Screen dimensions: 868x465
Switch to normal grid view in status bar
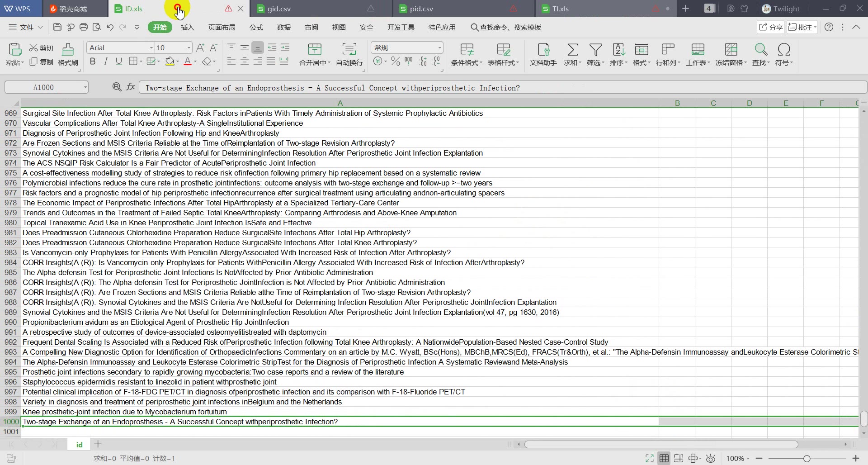pos(664,458)
